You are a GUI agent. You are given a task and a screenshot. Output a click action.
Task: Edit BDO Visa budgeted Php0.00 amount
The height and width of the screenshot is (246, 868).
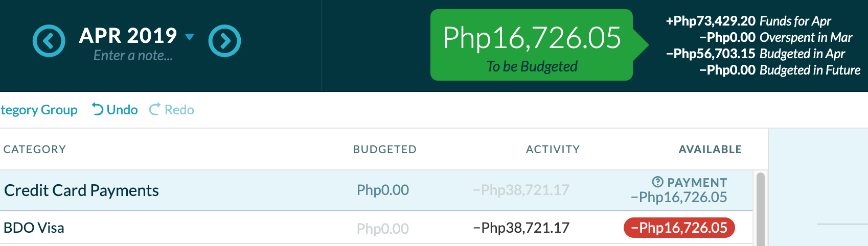click(x=382, y=228)
